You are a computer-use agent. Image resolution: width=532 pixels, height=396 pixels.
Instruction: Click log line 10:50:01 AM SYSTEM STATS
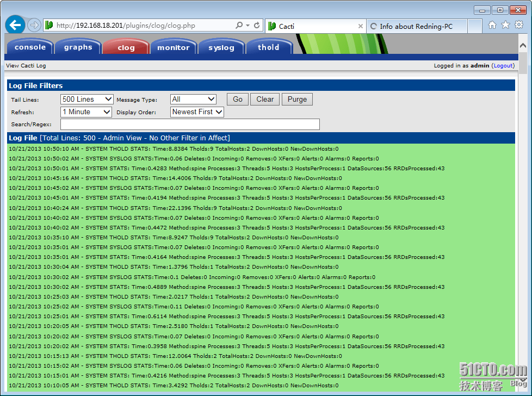227,168
